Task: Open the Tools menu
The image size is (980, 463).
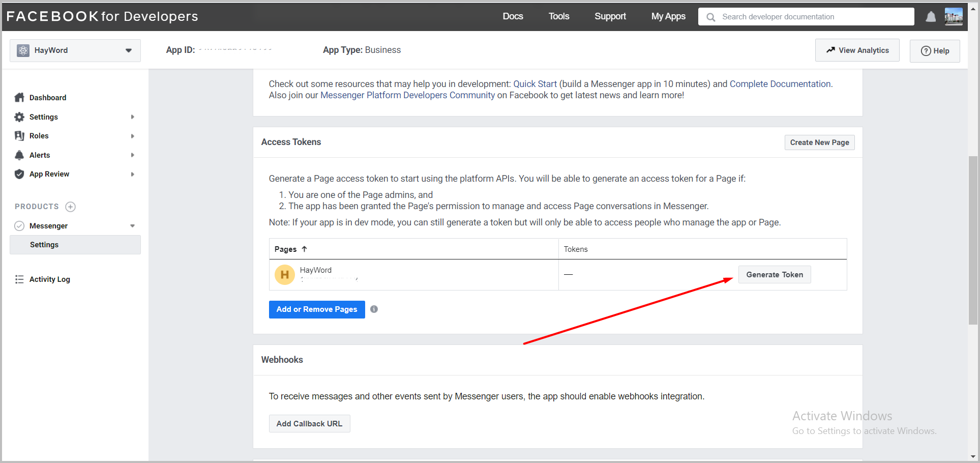Action: click(559, 16)
